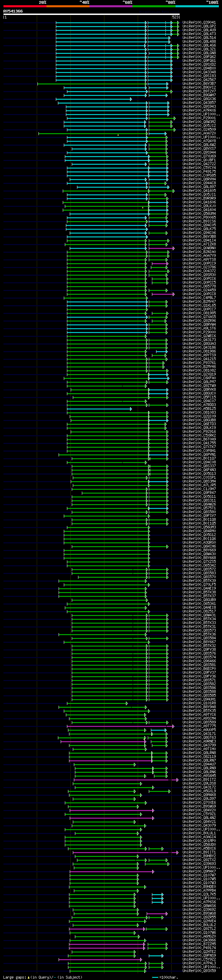Image resolution: width=222 pixels, height=980 pixels.
Task: Open hit UniRef100_Q39041
Action: tap(199, 23)
